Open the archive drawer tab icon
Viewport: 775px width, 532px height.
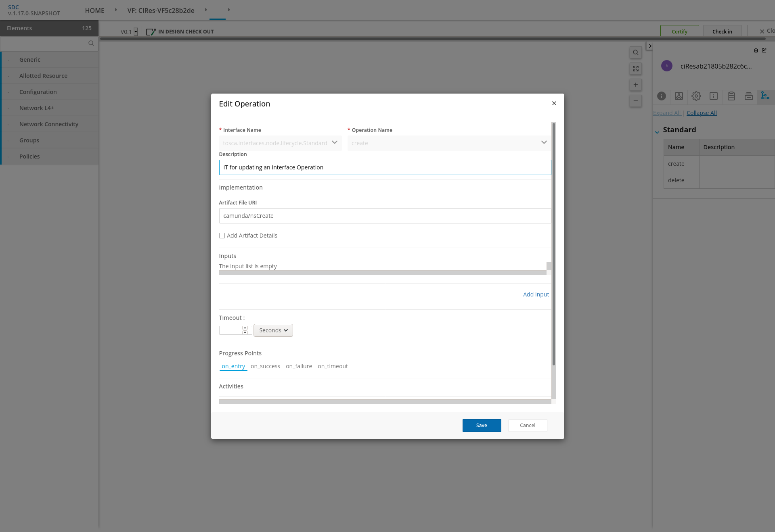pos(748,96)
